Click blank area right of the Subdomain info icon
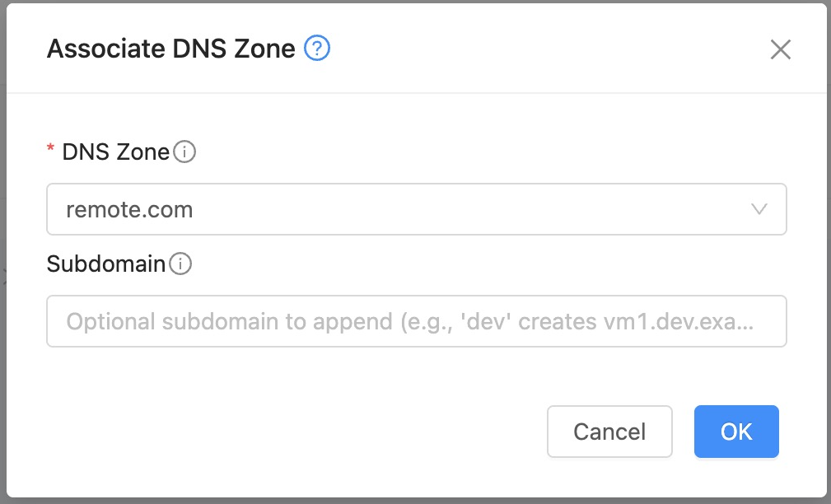 (494, 264)
